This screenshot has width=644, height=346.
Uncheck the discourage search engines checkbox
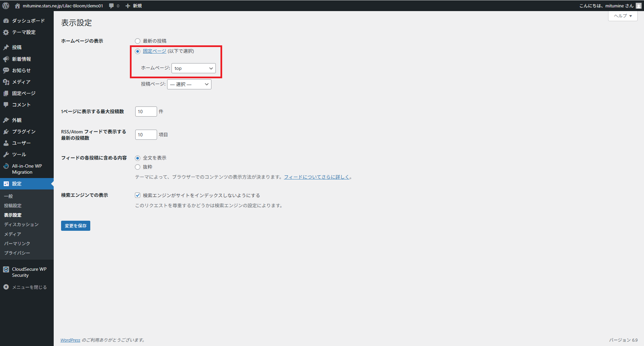138,195
